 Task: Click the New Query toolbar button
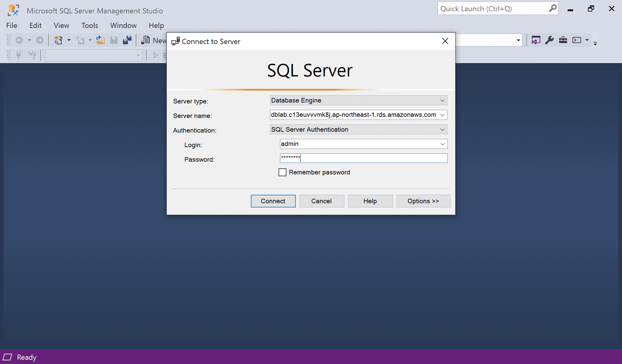pos(154,40)
